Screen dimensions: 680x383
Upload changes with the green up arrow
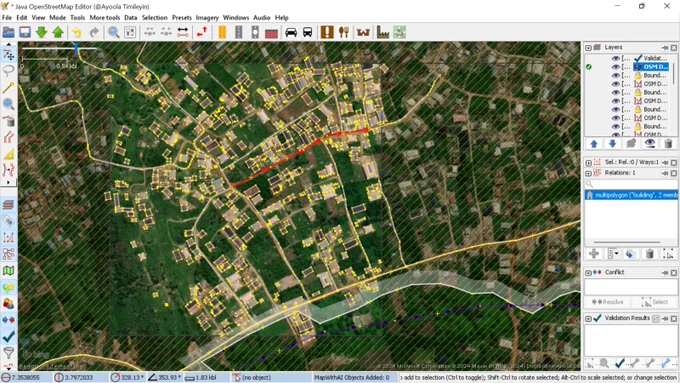(x=58, y=32)
